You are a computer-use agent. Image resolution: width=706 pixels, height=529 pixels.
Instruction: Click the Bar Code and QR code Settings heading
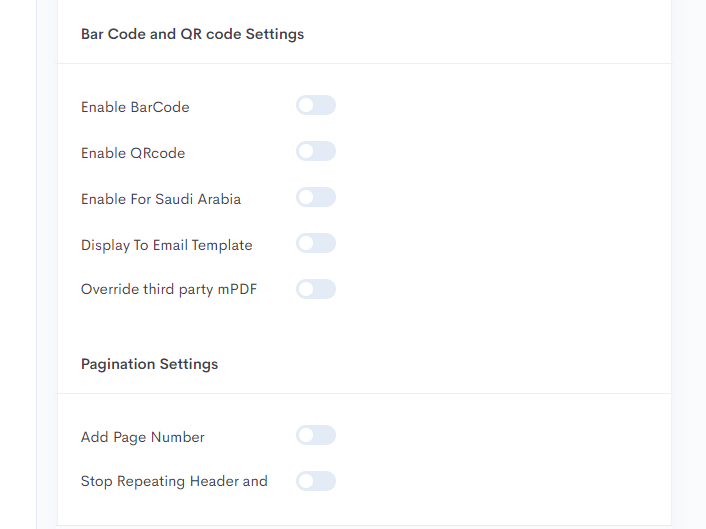pos(192,34)
